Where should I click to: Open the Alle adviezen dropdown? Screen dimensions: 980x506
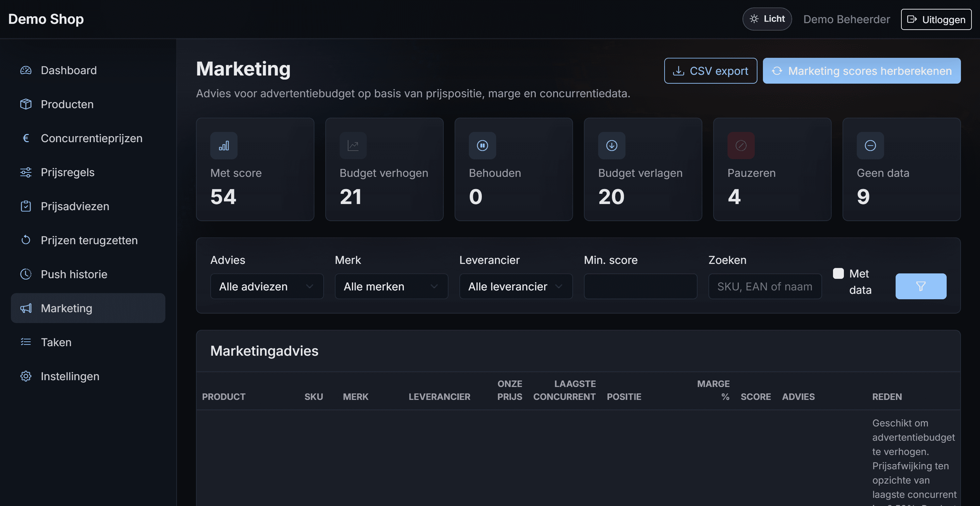[x=267, y=286]
